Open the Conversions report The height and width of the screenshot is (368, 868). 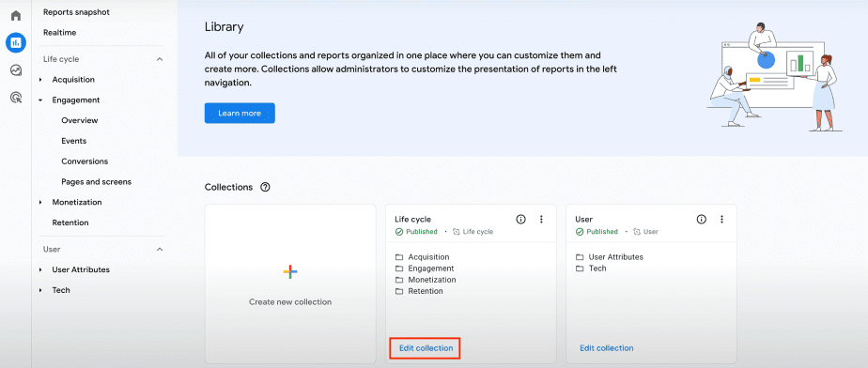click(x=85, y=161)
